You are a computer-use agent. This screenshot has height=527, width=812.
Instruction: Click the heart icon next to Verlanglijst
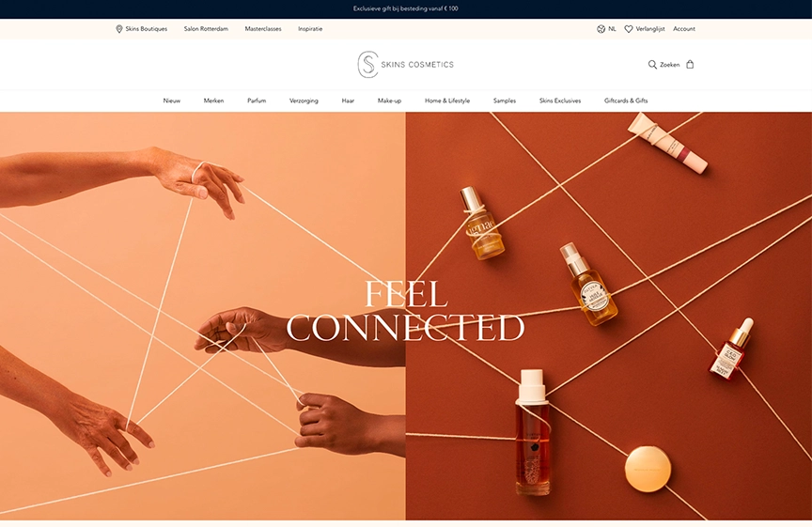(628, 29)
